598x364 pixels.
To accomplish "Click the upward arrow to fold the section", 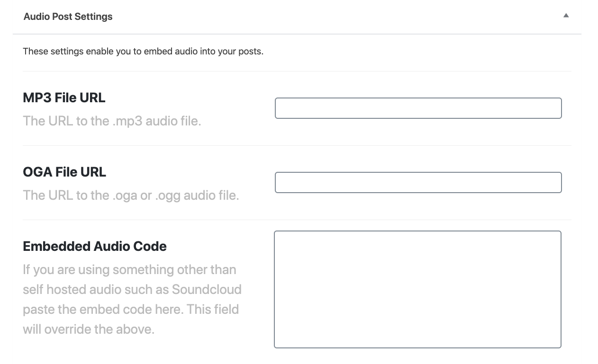I will (x=566, y=15).
